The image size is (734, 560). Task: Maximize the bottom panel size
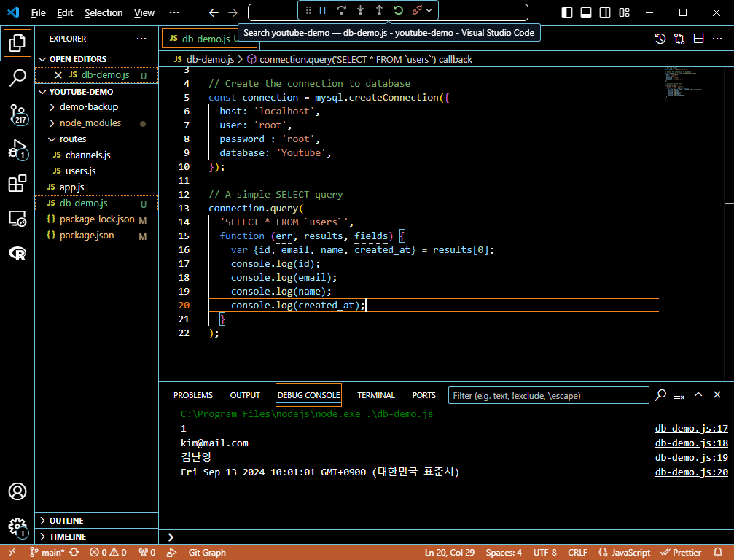coord(698,394)
